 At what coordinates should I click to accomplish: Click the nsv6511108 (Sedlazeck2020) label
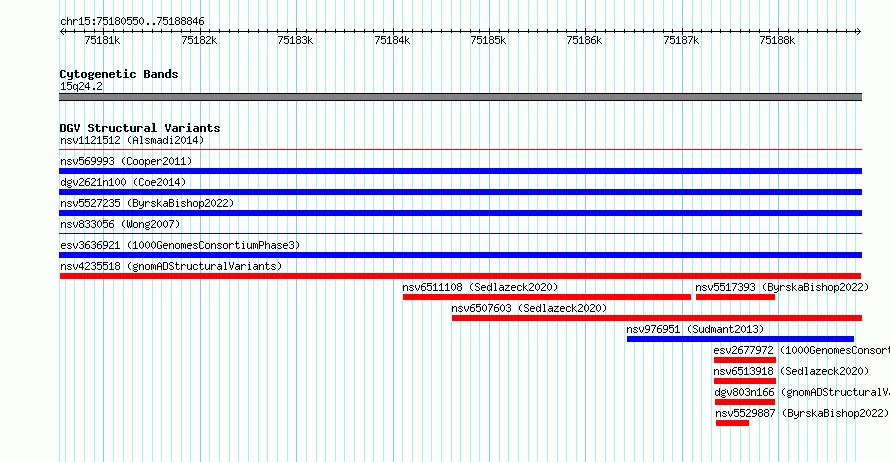pyautogui.click(x=480, y=287)
